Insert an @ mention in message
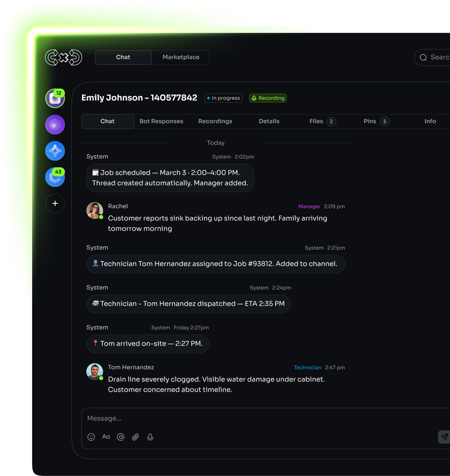 [121, 437]
